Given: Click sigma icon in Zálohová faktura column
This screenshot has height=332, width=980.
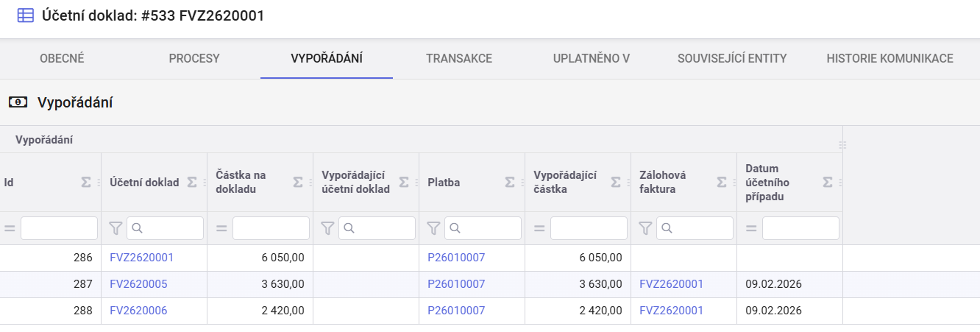Looking at the screenshot, I should [x=722, y=183].
